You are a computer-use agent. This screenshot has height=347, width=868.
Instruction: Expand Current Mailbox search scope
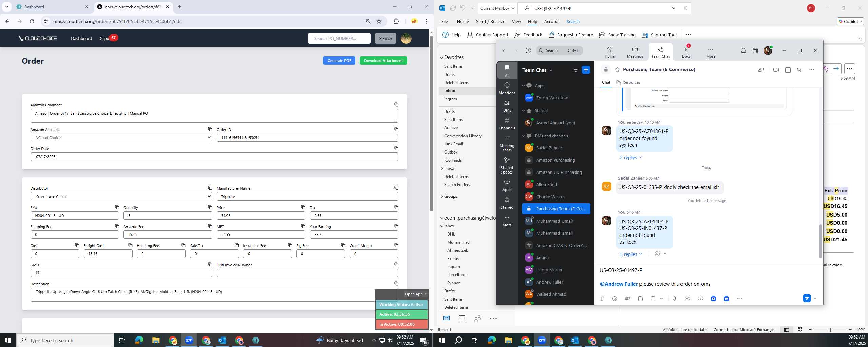(x=498, y=8)
